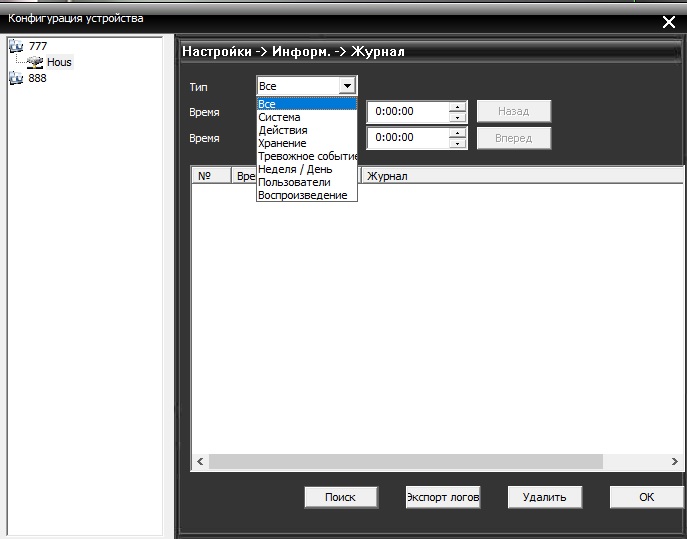Viewport: 687px width, 539px height.
Task: Select the Hous camera icon
Action: (35, 62)
